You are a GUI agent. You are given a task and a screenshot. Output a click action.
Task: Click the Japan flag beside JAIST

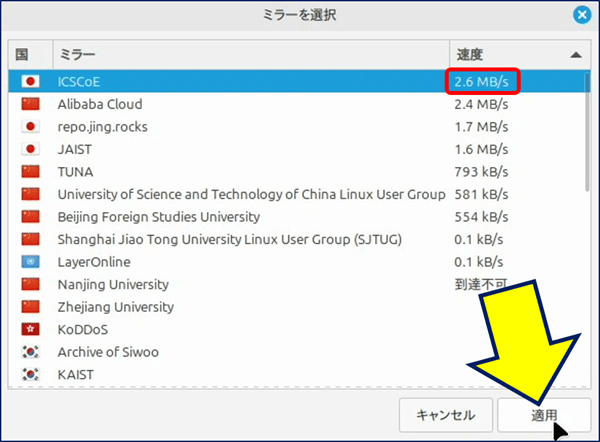tap(30, 149)
